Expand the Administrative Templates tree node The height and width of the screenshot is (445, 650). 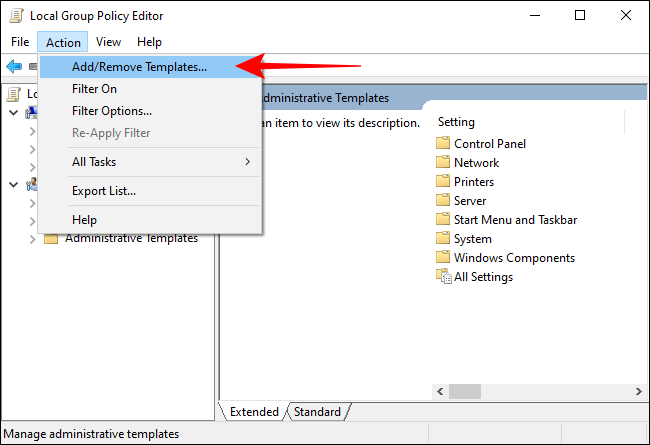(32, 239)
